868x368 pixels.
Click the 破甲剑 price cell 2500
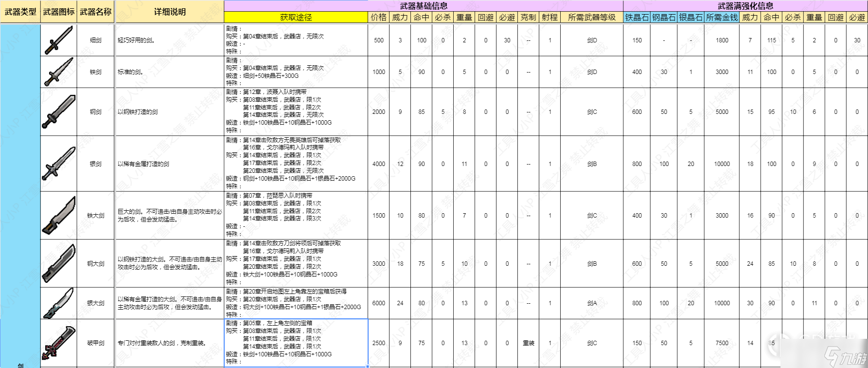(x=379, y=343)
